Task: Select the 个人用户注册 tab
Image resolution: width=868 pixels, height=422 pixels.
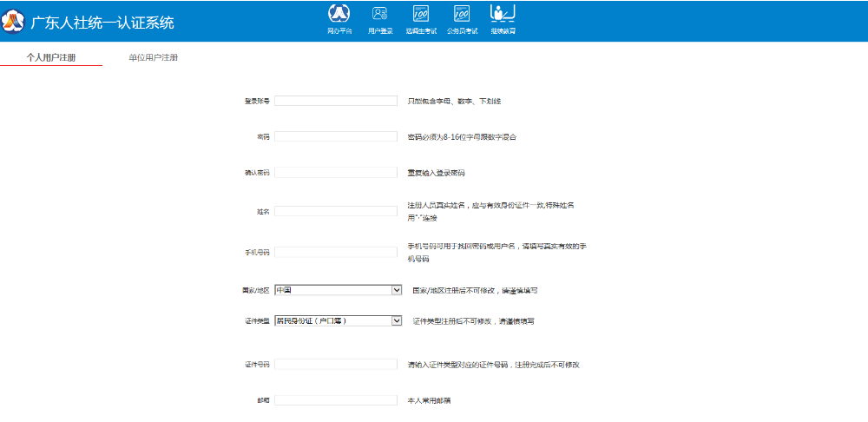Action: point(50,57)
